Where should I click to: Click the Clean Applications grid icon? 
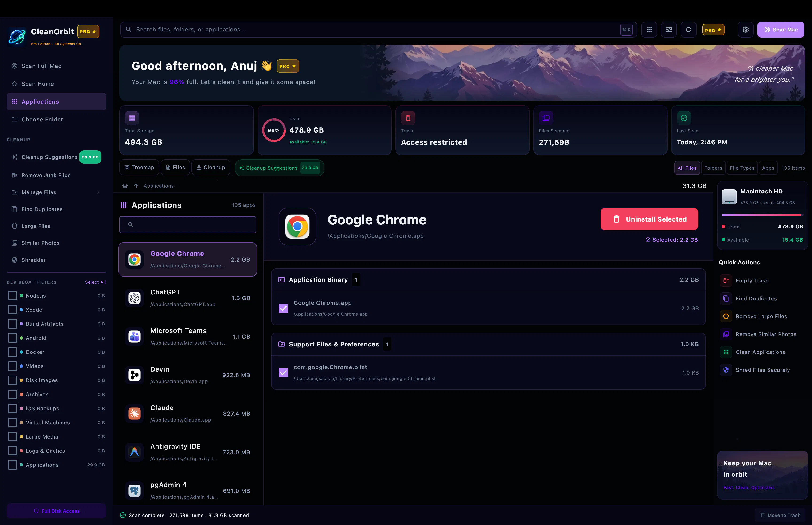click(726, 352)
